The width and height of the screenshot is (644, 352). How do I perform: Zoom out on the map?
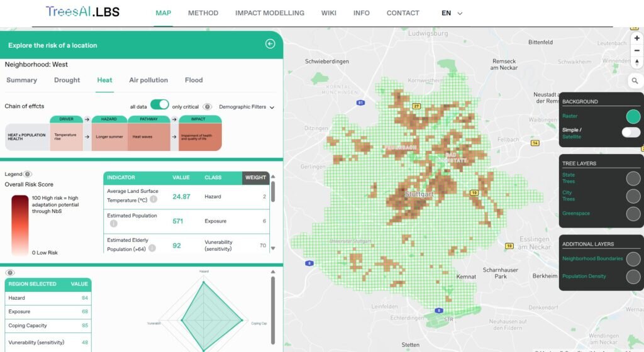[x=636, y=50]
